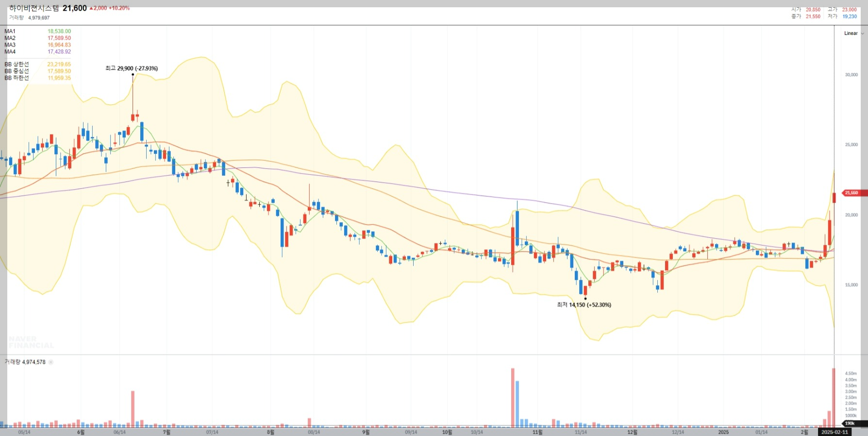868x436 pixels.
Task: Click the 하이비젼시스템 stock name
Action: (34, 8)
